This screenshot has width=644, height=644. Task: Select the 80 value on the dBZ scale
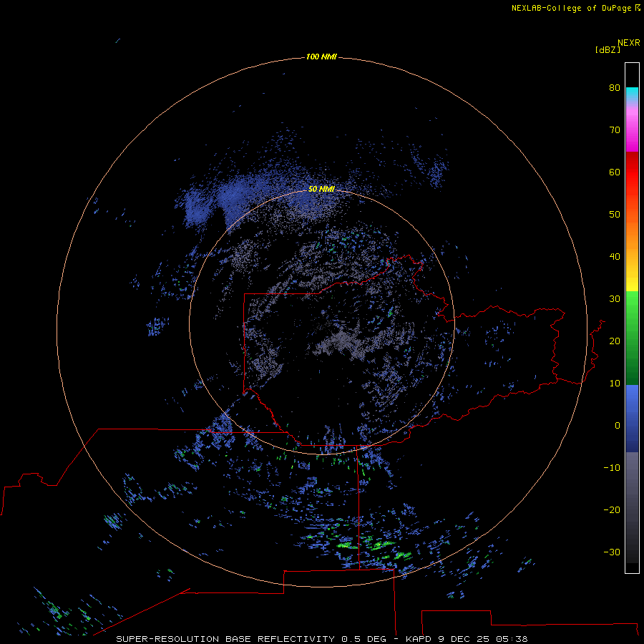click(615, 87)
